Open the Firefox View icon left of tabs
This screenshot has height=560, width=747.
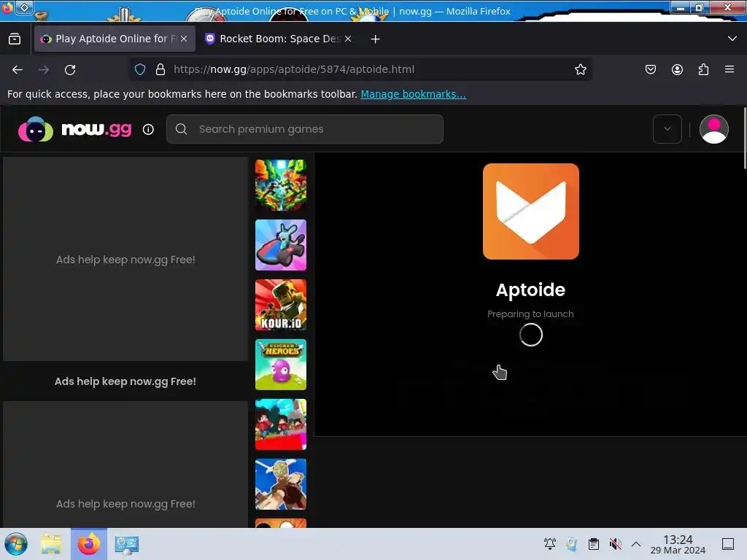[x=15, y=39]
